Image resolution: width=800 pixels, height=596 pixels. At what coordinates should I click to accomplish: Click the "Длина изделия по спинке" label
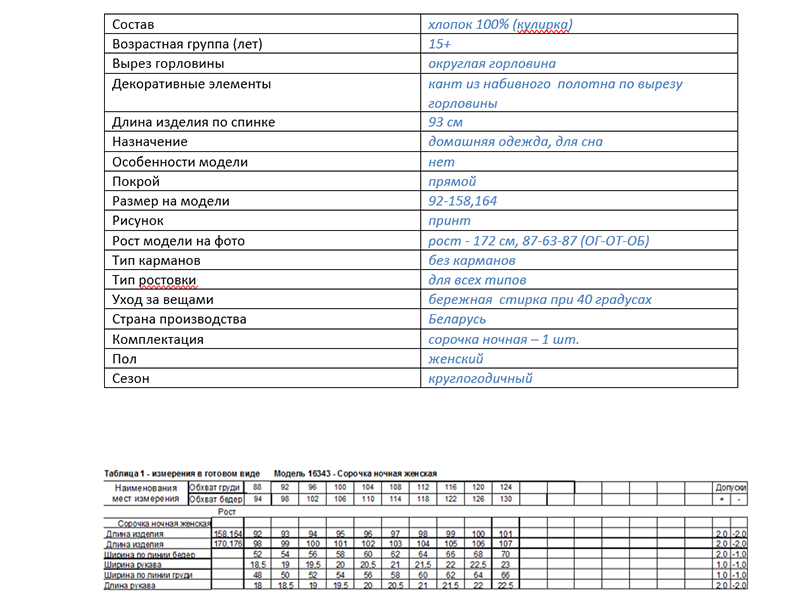(193, 122)
